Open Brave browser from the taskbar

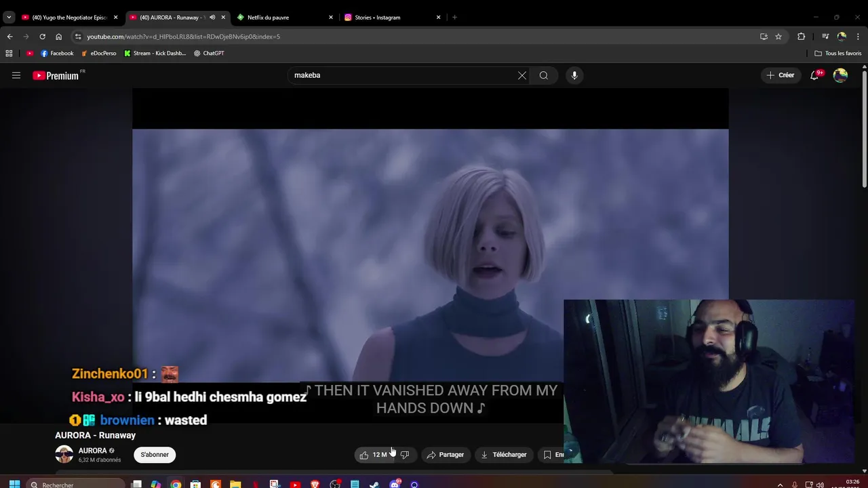(x=315, y=484)
